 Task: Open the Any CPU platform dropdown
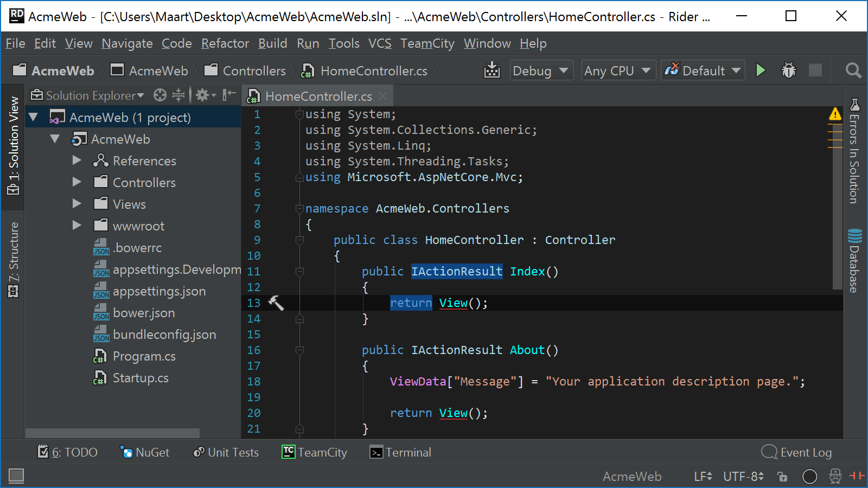coord(618,70)
